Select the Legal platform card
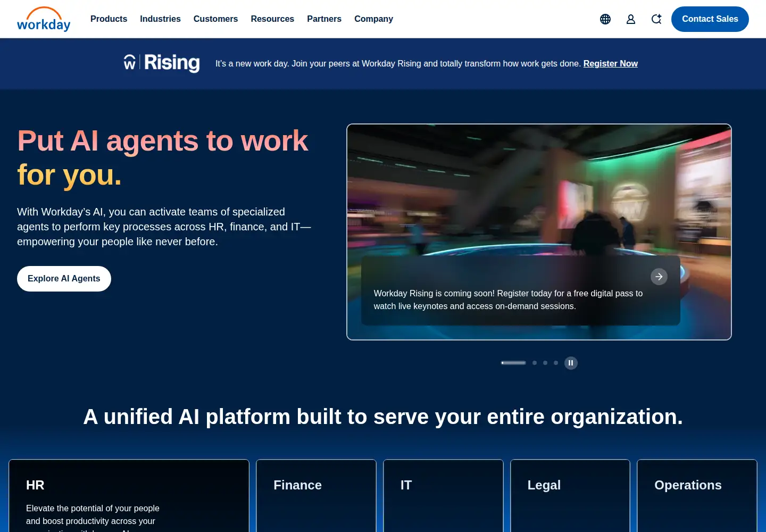 (x=570, y=496)
